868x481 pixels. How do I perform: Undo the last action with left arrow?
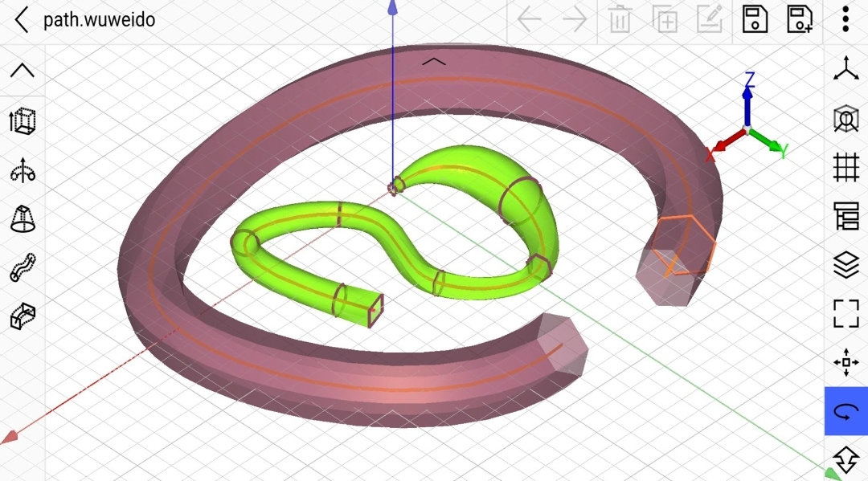[529, 20]
